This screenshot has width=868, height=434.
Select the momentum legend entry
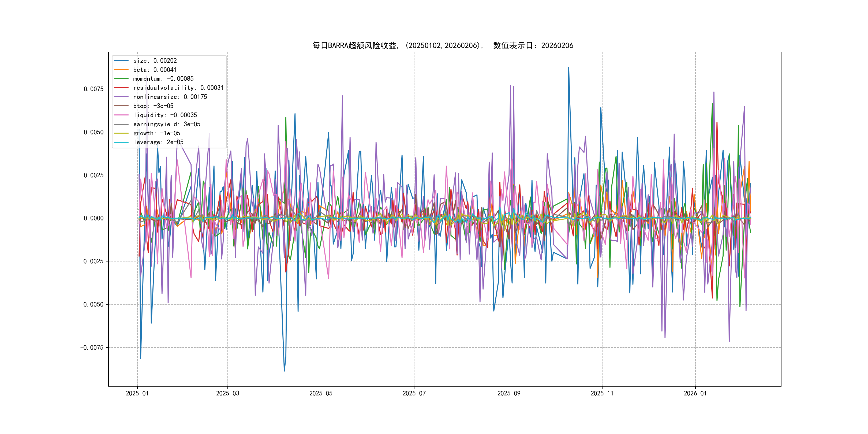pos(163,78)
